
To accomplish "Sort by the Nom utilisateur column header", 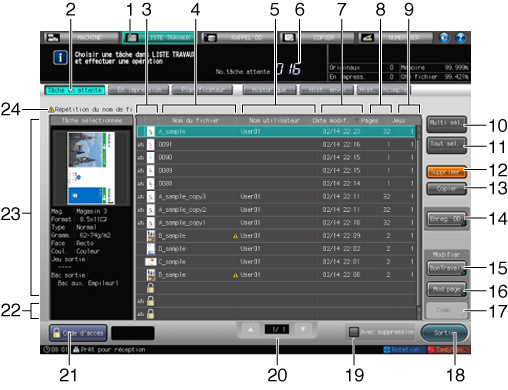I will (274, 120).
